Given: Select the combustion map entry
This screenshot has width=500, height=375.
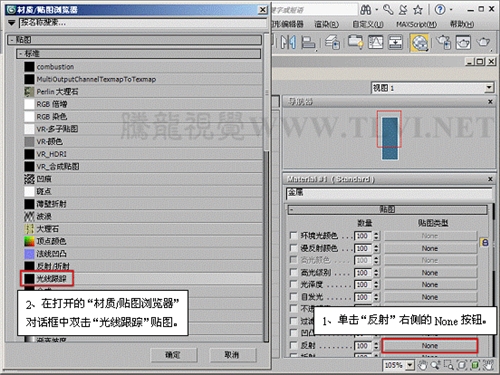Looking at the screenshot, I should [143, 67].
